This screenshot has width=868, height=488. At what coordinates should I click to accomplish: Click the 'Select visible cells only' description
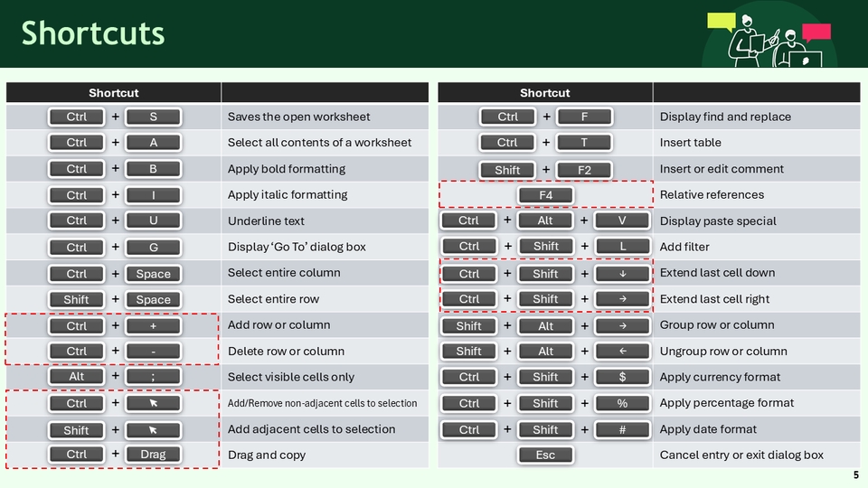290,377
